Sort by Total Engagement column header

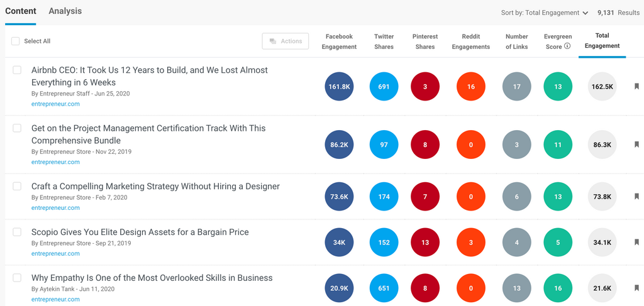click(602, 41)
